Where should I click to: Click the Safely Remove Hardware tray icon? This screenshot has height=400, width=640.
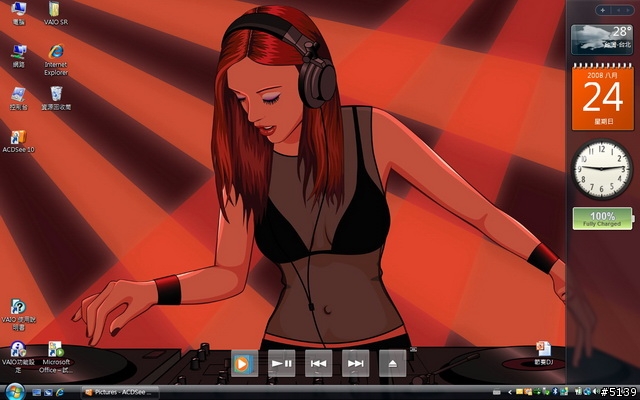(546, 391)
